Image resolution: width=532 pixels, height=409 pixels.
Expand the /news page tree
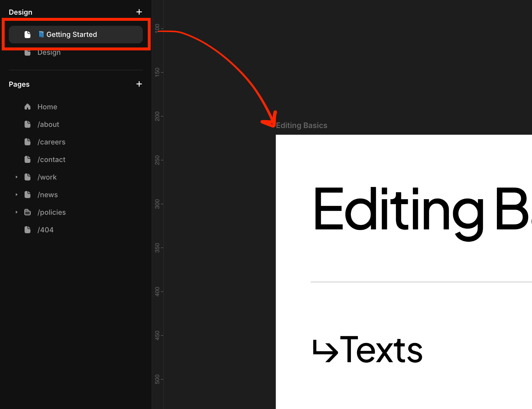(x=17, y=195)
